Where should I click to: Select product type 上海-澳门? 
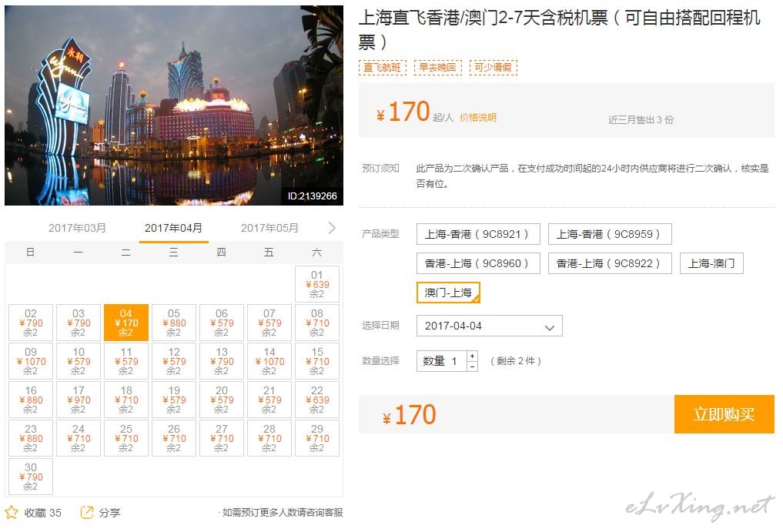pyautogui.click(x=711, y=264)
